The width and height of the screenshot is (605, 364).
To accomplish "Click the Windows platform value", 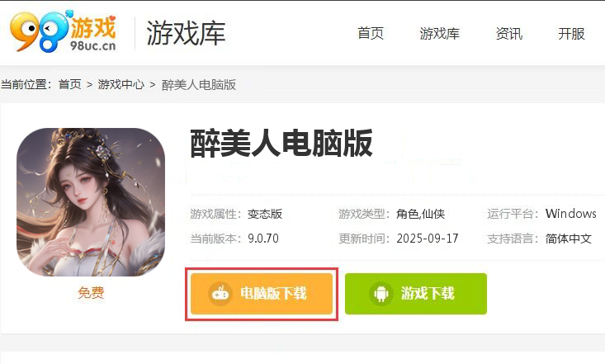I will coord(570,214).
